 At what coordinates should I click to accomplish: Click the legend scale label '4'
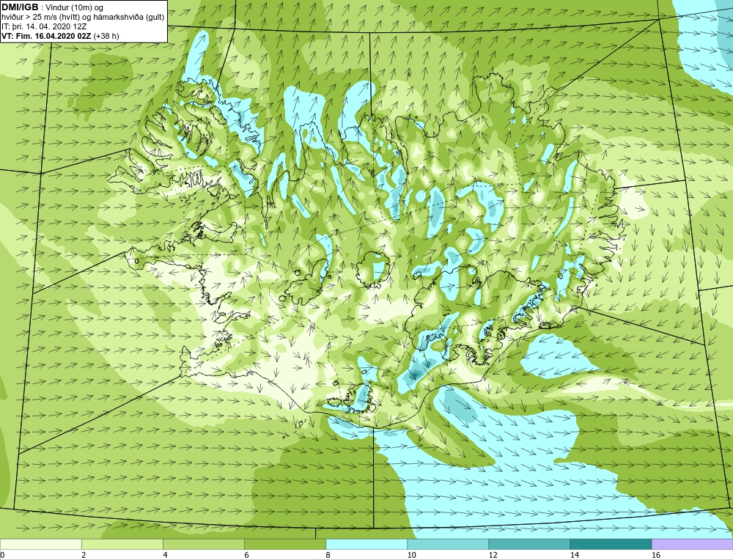point(166,555)
